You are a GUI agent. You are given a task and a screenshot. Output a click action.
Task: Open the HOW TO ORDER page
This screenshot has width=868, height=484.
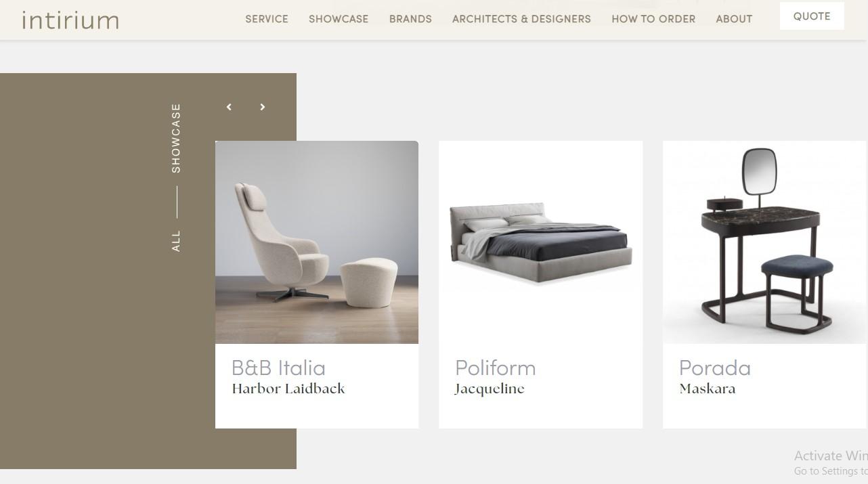click(653, 19)
